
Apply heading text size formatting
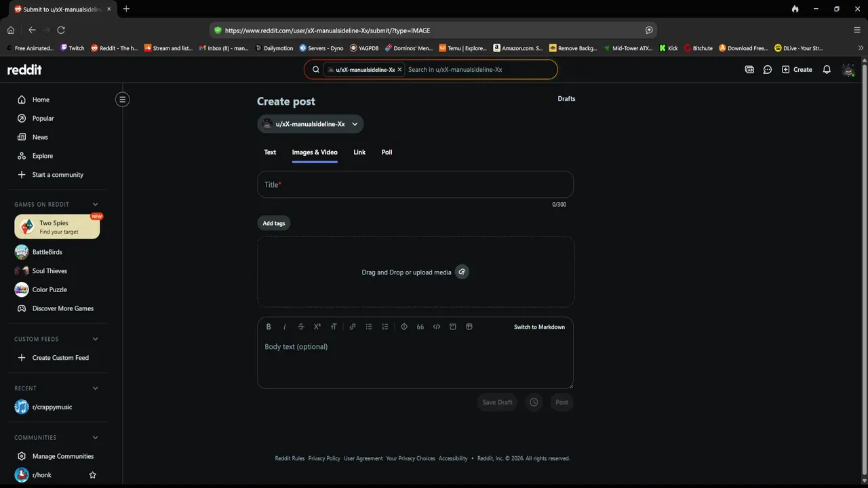[334, 327]
